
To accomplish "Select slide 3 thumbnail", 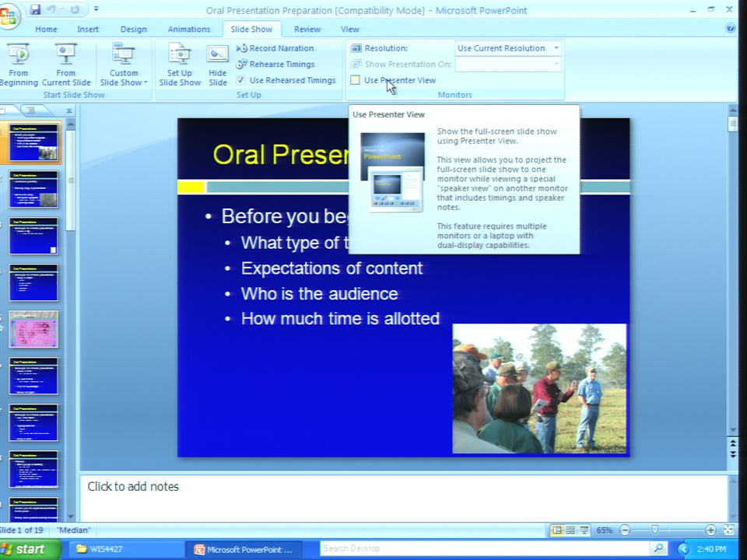I will pyautogui.click(x=33, y=236).
